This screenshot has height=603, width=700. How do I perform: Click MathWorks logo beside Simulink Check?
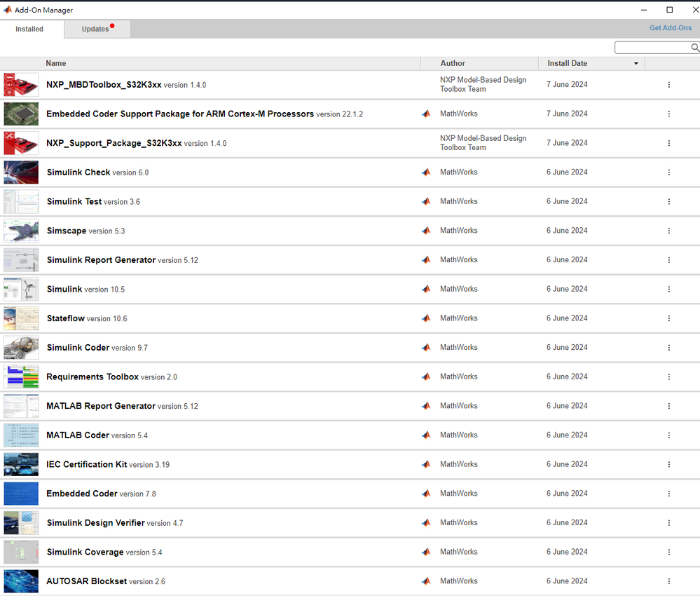[426, 172]
